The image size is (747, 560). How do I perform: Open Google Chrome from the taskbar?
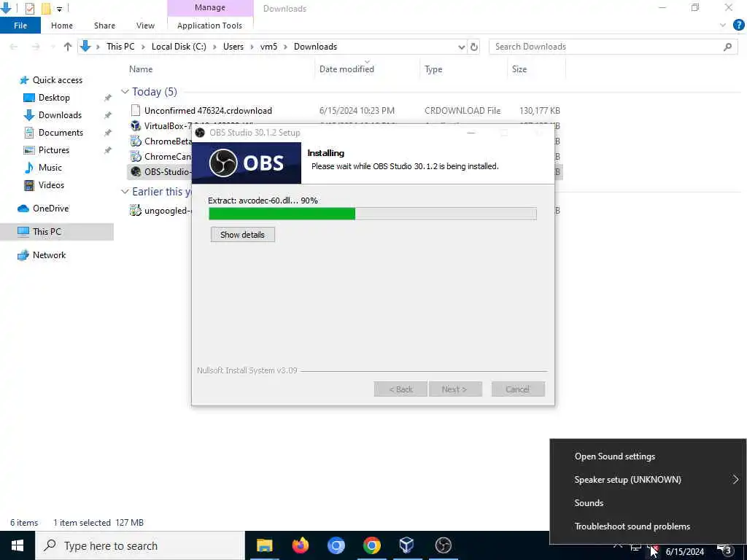pyautogui.click(x=371, y=545)
